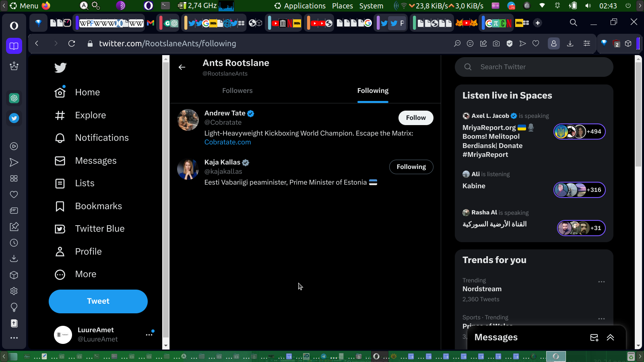Click the back arrow beside Ants Rootslane
This screenshot has height=362, width=644.
(x=182, y=67)
